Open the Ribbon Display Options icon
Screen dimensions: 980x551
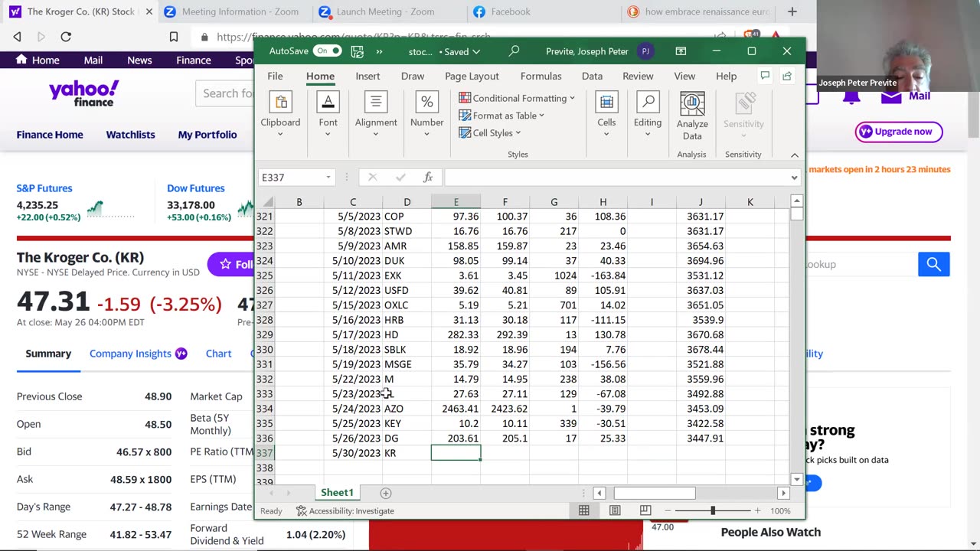[681, 51]
